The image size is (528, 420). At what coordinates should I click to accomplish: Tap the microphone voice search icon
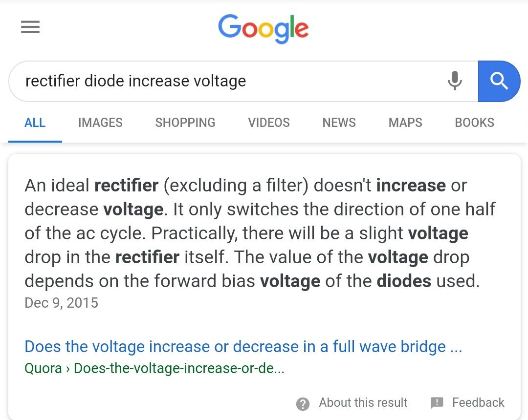455,81
